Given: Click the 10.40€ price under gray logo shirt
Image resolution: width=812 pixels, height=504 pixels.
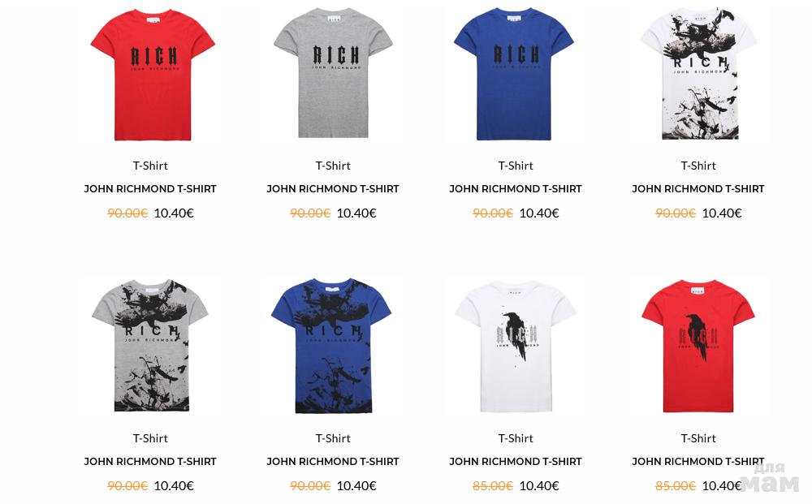Looking at the screenshot, I should [356, 213].
